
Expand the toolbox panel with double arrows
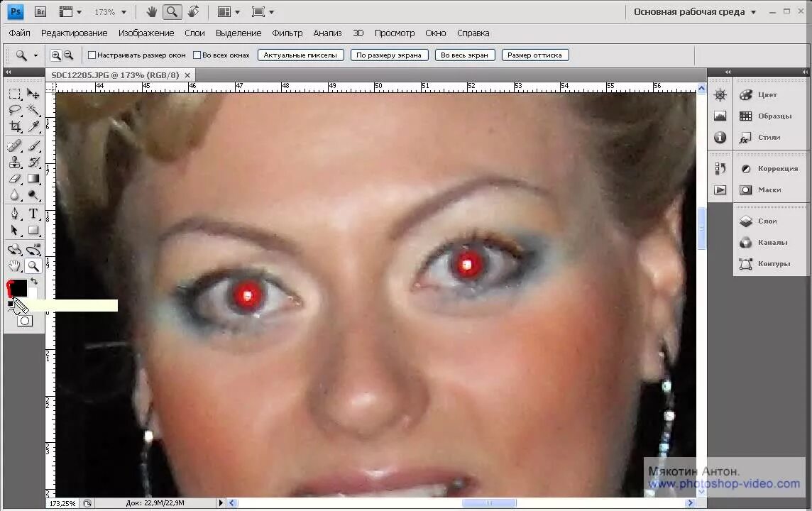point(9,72)
